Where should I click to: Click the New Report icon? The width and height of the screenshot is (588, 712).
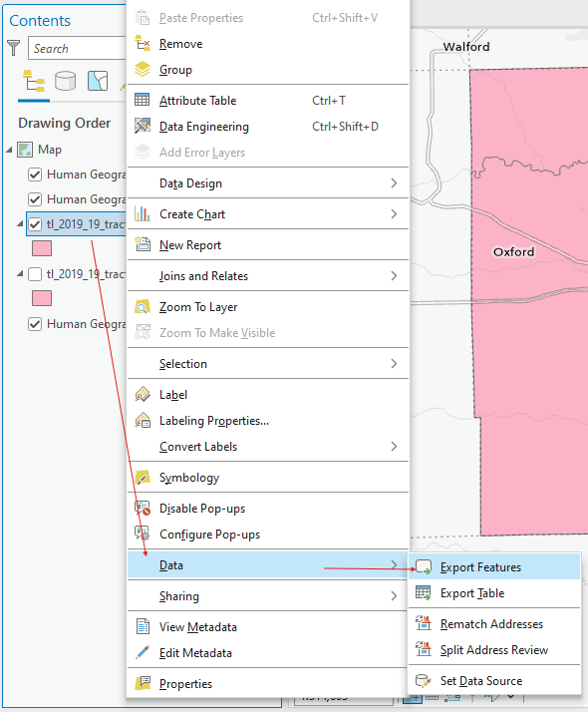(x=143, y=244)
